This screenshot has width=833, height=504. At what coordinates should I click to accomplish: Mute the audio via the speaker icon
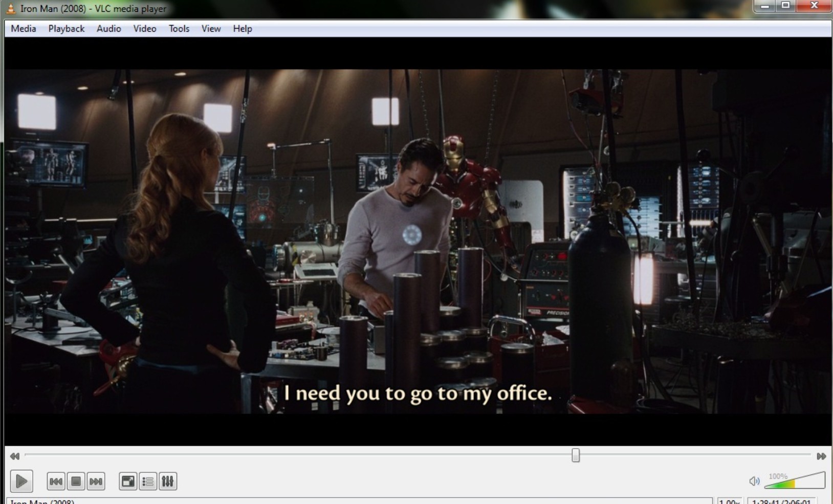coord(754,480)
